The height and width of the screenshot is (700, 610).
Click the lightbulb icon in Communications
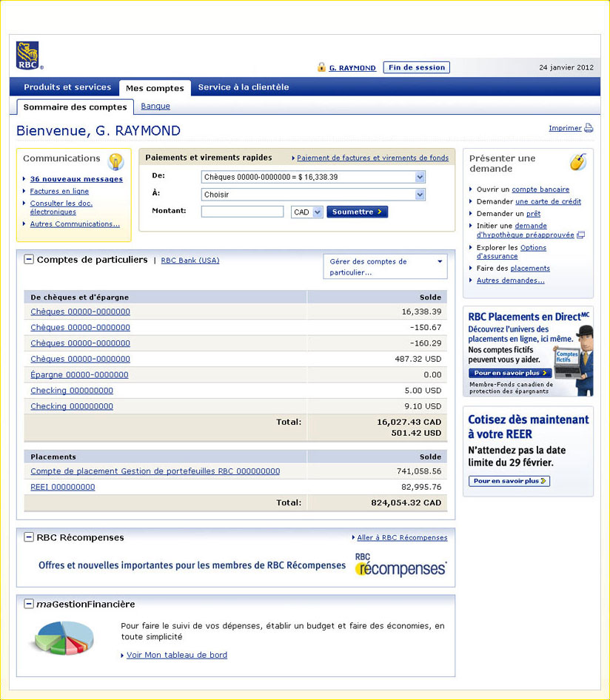(x=115, y=161)
